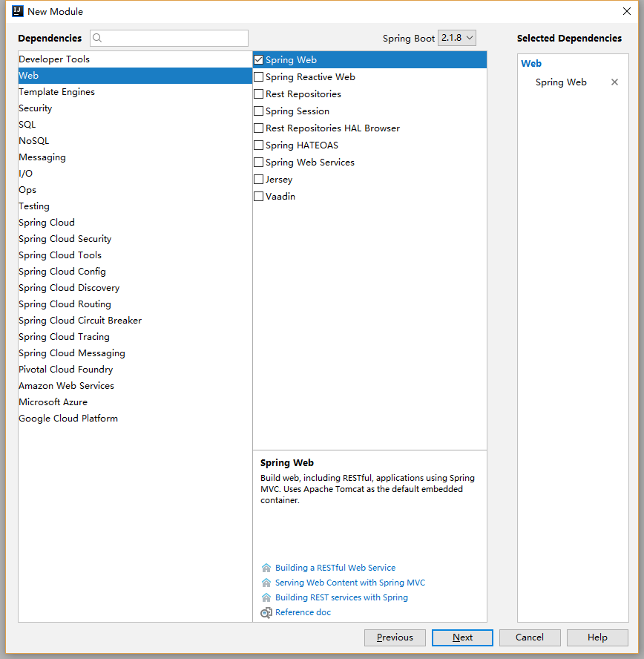The width and height of the screenshot is (644, 659).
Task: Click the search magnifier icon in Dependencies field
Action: (x=97, y=39)
